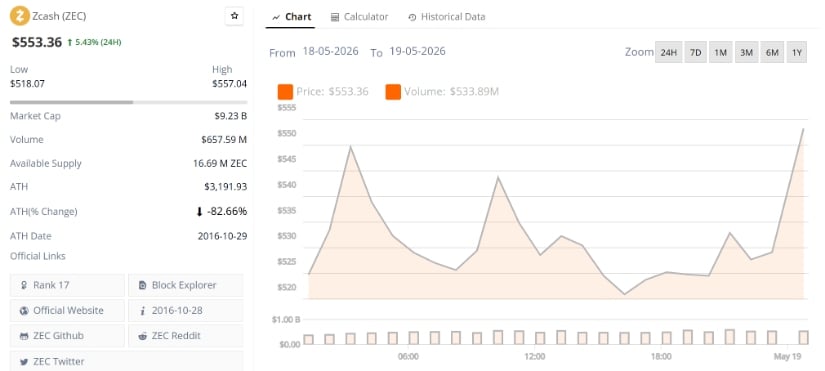Click the info icon beside 2016-10-28

(143, 310)
